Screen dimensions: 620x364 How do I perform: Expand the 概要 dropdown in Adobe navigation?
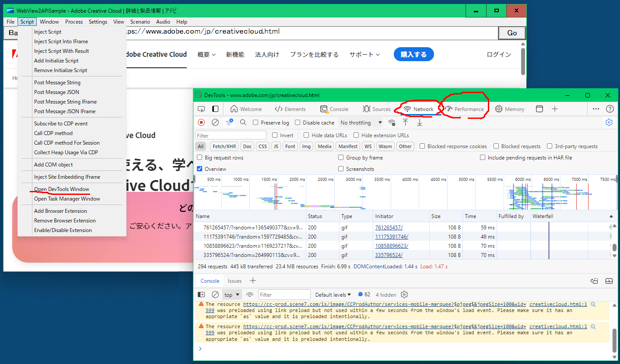point(207,55)
